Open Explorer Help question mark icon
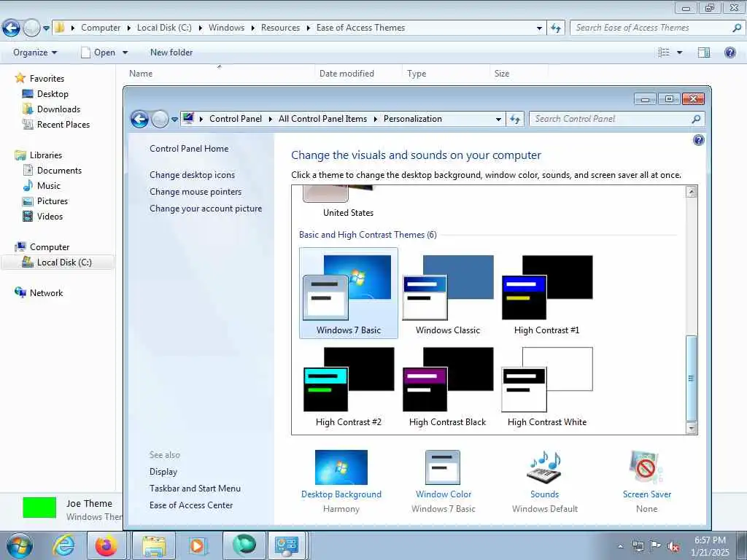This screenshot has width=747, height=560. [729, 52]
